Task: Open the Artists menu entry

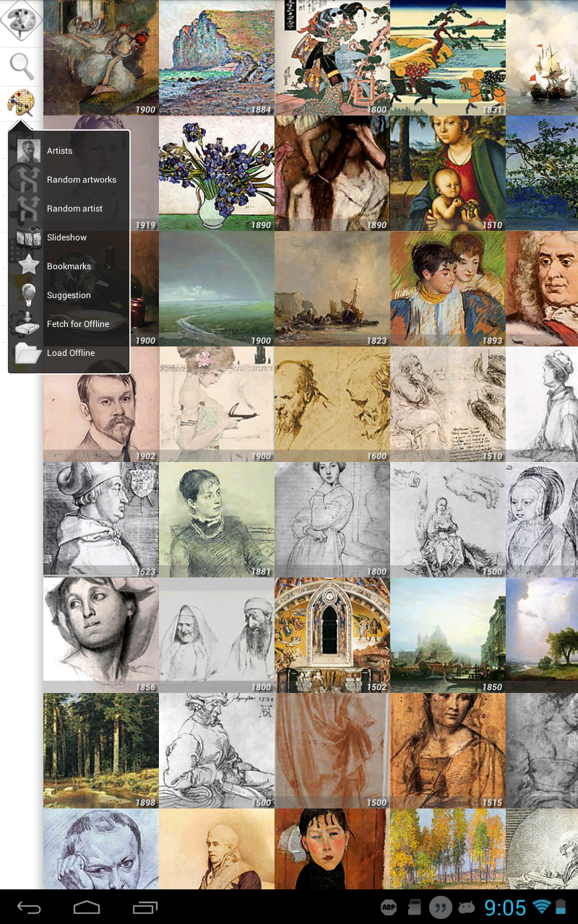Action: pyautogui.click(x=70, y=151)
